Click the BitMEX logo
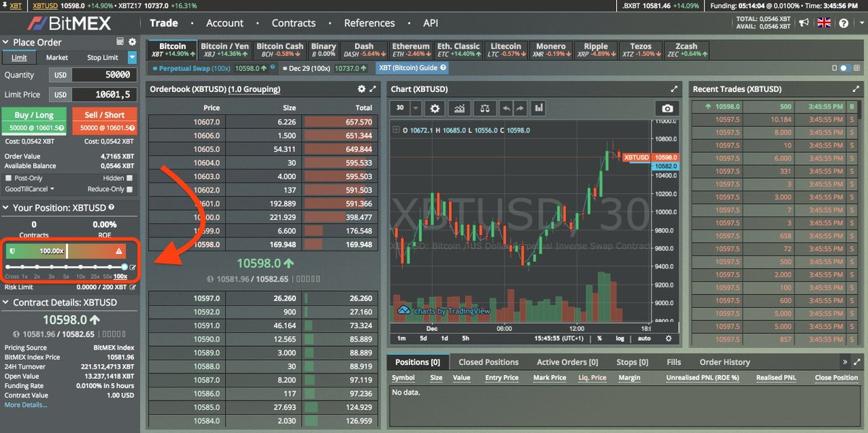The width and height of the screenshot is (868, 433). coord(69,23)
